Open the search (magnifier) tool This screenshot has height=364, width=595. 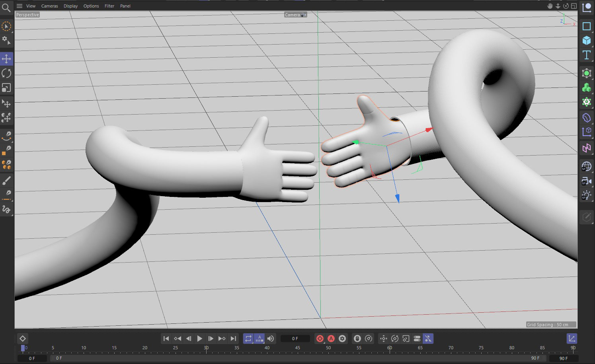click(6, 7)
